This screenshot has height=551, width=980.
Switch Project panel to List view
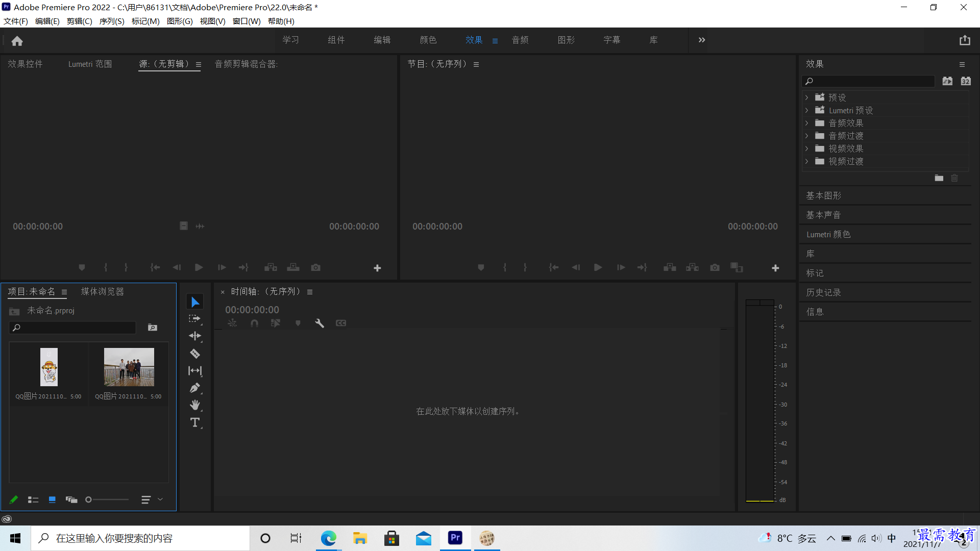[x=33, y=499]
